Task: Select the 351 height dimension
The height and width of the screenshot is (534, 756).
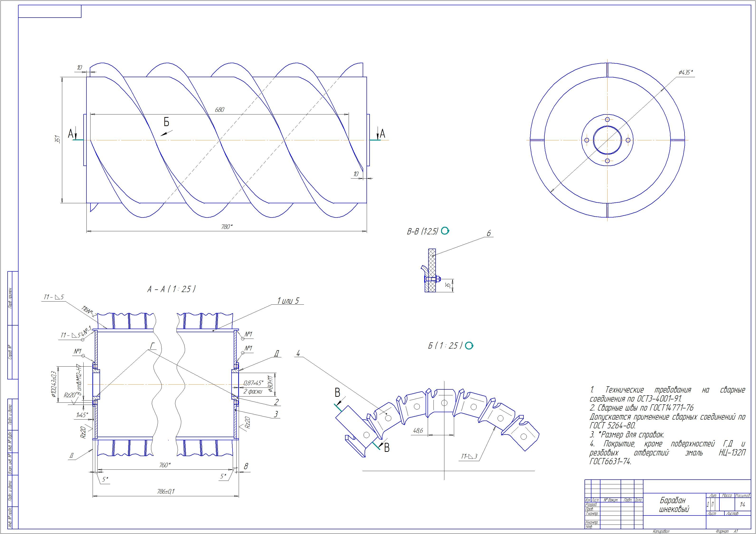Action: [57, 140]
